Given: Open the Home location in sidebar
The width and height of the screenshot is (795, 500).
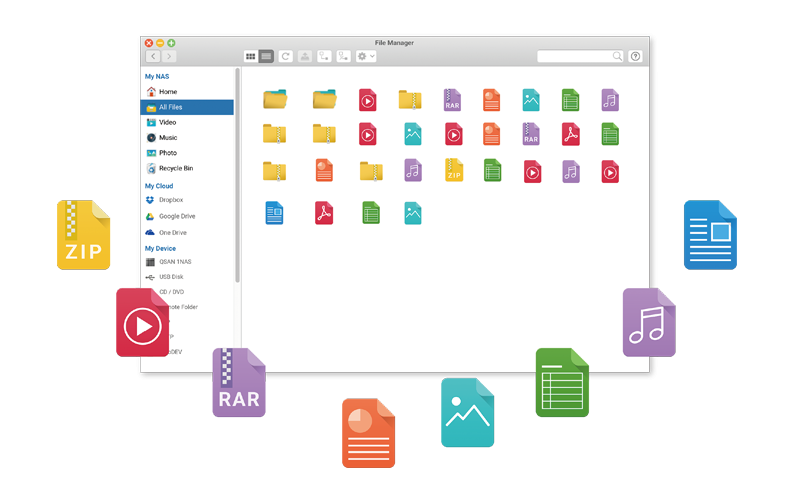Looking at the screenshot, I should coord(167,92).
